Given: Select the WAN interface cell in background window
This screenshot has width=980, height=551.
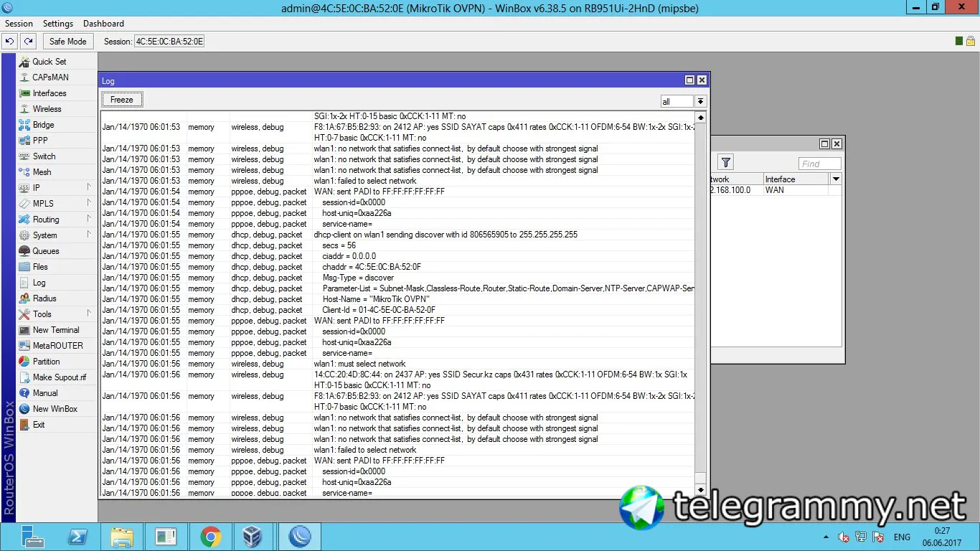Looking at the screenshot, I should [796, 190].
